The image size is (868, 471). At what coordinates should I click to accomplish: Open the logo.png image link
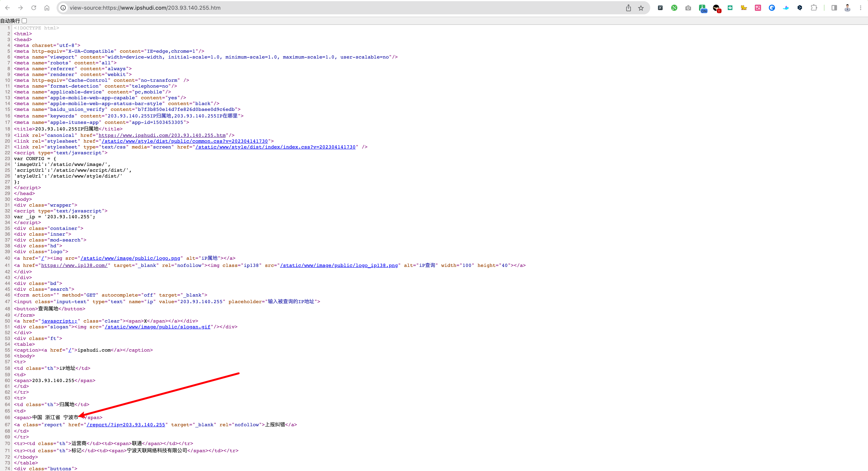click(130, 258)
